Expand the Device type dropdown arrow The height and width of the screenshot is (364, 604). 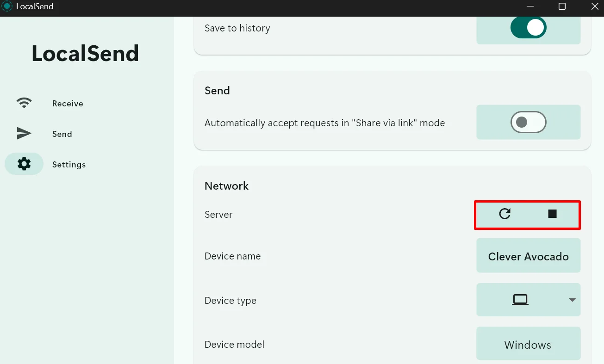point(572,300)
